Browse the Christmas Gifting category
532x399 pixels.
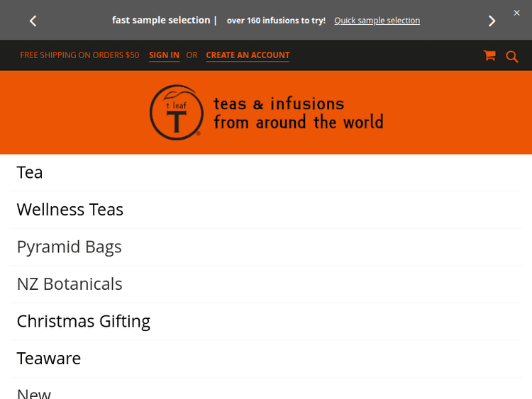pyautogui.click(x=84, y=321)
